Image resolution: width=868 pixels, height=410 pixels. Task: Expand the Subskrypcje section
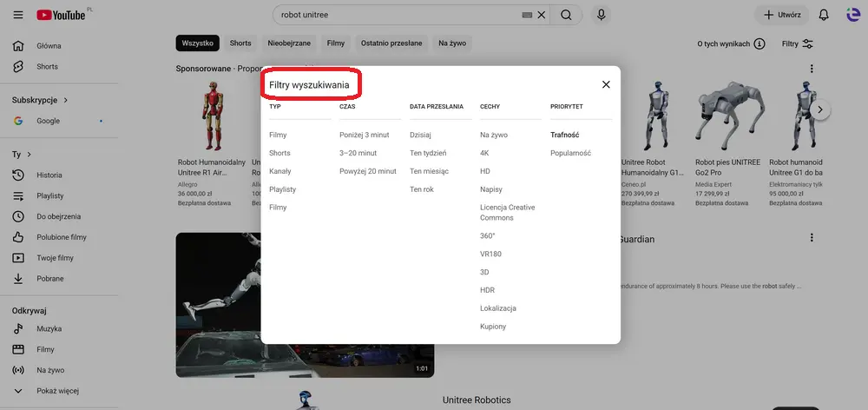coord(40,100)
